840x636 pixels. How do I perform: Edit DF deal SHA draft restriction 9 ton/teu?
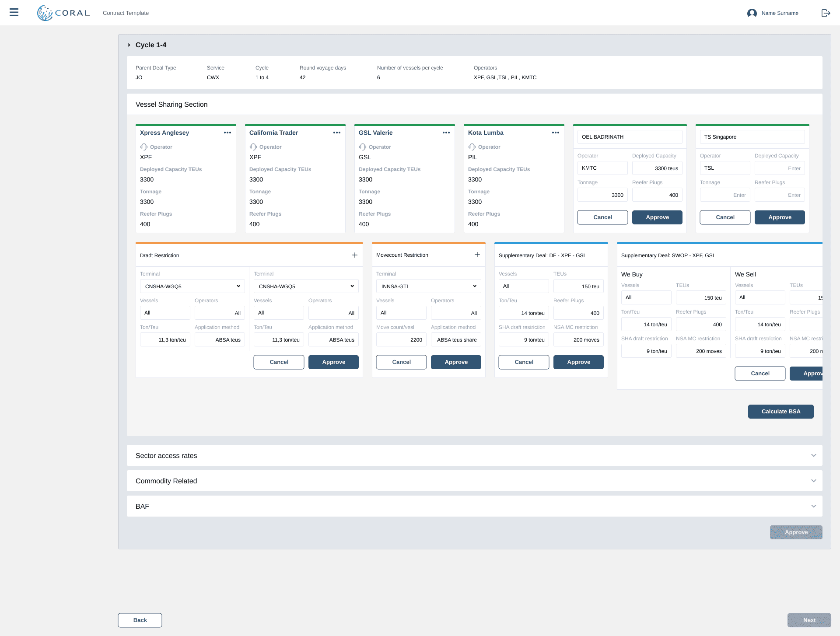(524, 339)
